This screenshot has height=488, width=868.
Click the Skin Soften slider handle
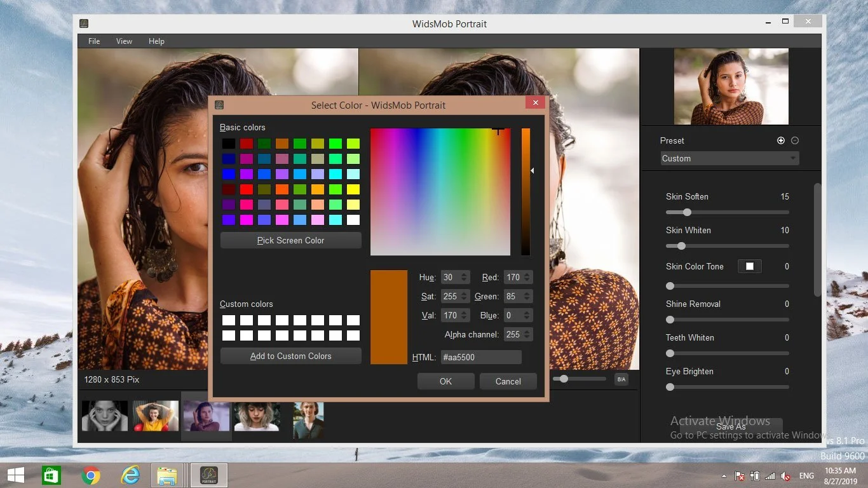tap(687, 213)
